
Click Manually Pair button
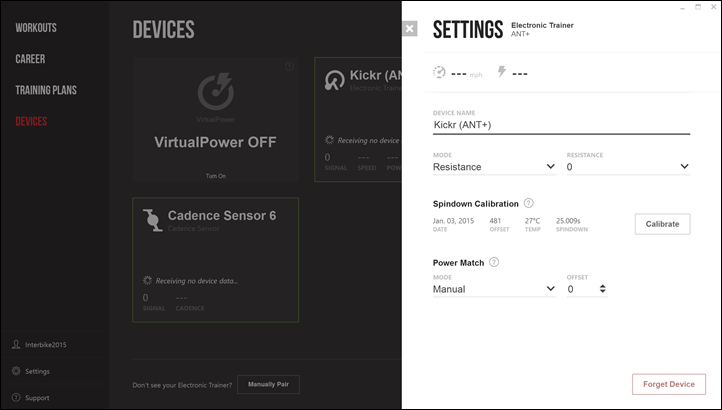pyautogui.click(x=268, y=384)
